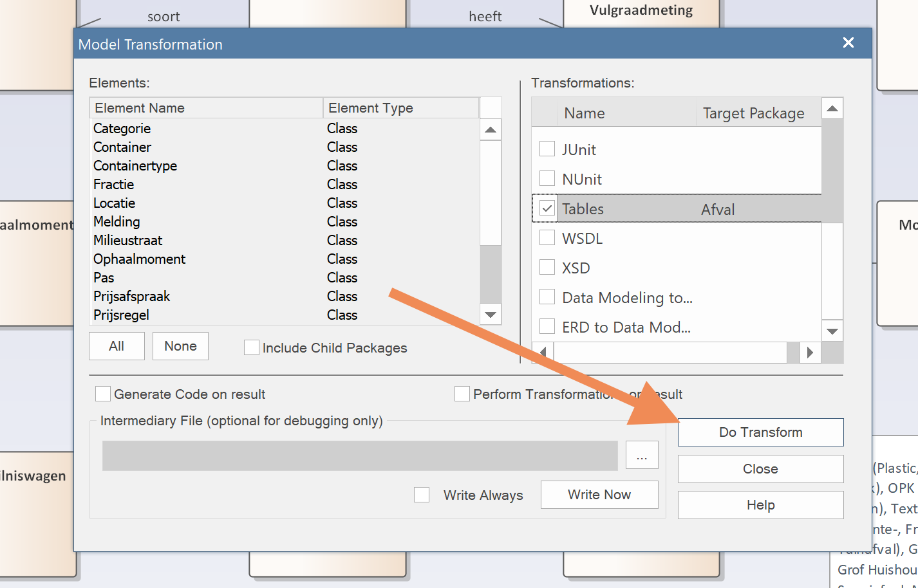
Task: Select the Milieustraat element in the list
Action: tap(128, 241)
